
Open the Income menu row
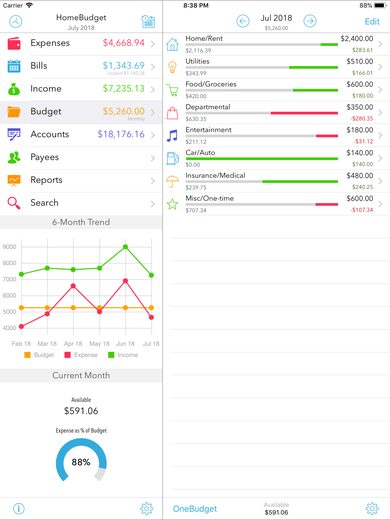pyautogui.click(x=81, y=89)
